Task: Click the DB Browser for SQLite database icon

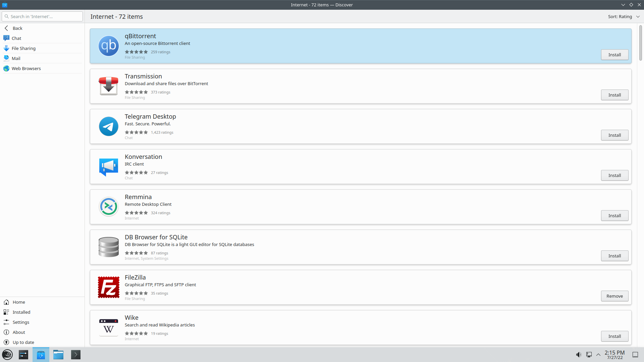Action: click(x=108, y=247)
